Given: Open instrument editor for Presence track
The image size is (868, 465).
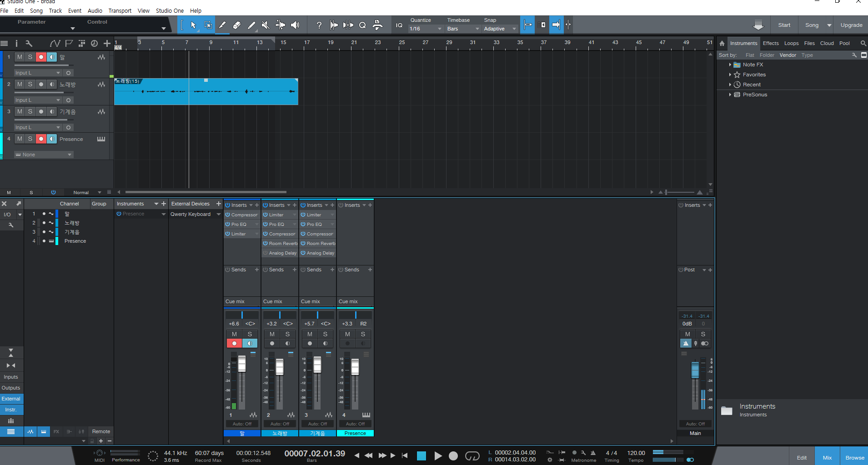Looking at the screenshot, I should (x=101, y=139).
